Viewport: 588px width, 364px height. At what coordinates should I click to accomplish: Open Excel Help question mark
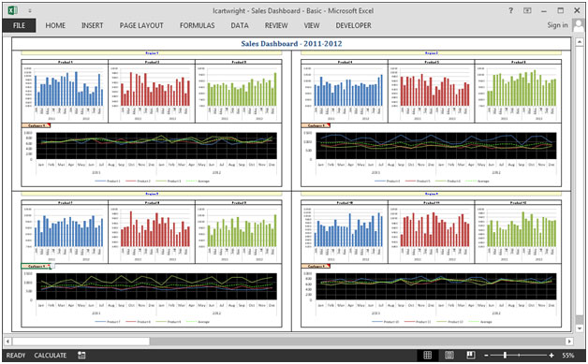coord(510,10)
